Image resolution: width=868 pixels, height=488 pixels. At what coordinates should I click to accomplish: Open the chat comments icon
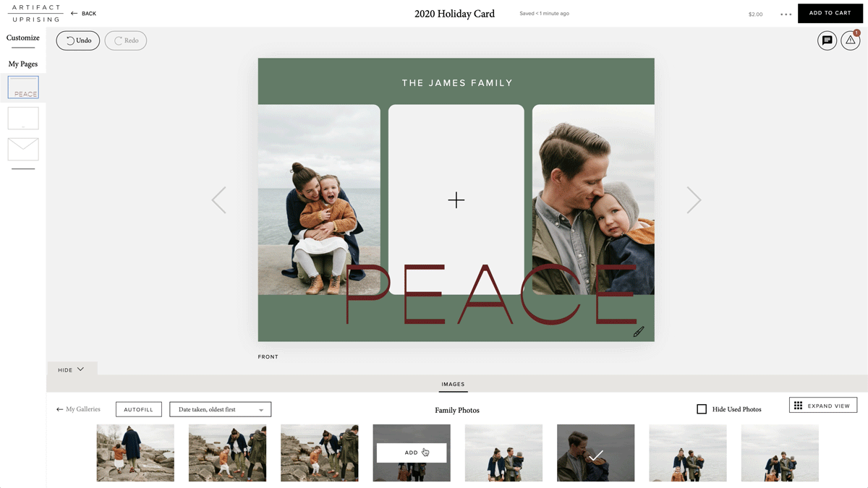click(827, 40)
